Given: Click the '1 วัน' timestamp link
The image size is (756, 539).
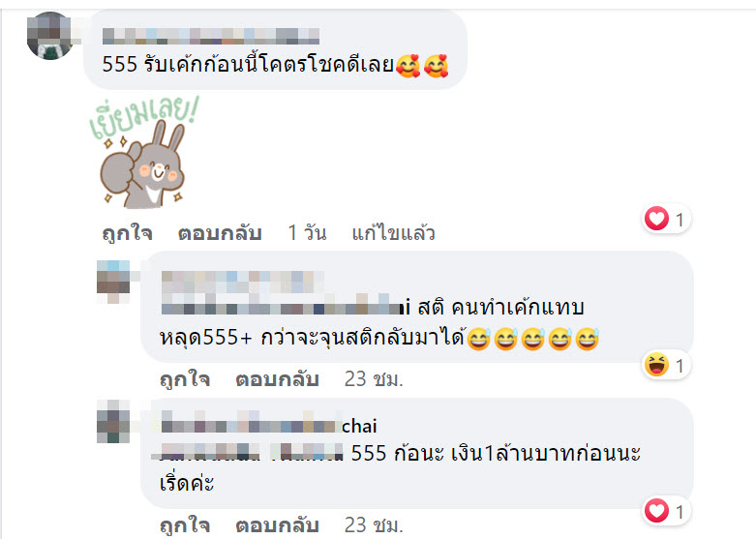Looking at the screenshot, I should (x=307, y=233).
